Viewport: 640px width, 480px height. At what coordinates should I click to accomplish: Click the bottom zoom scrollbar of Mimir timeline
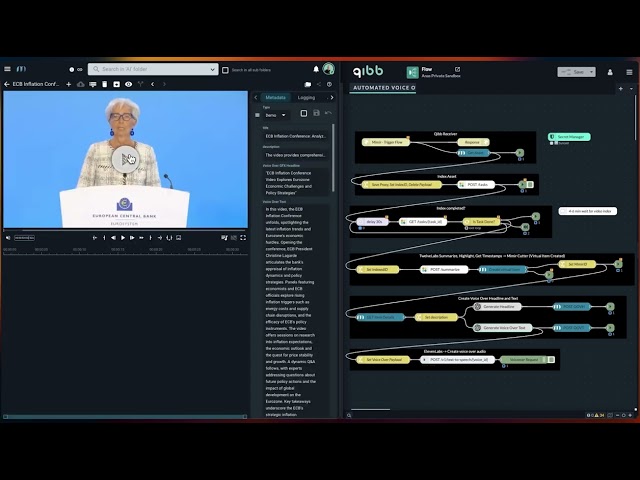click(125, 417)
